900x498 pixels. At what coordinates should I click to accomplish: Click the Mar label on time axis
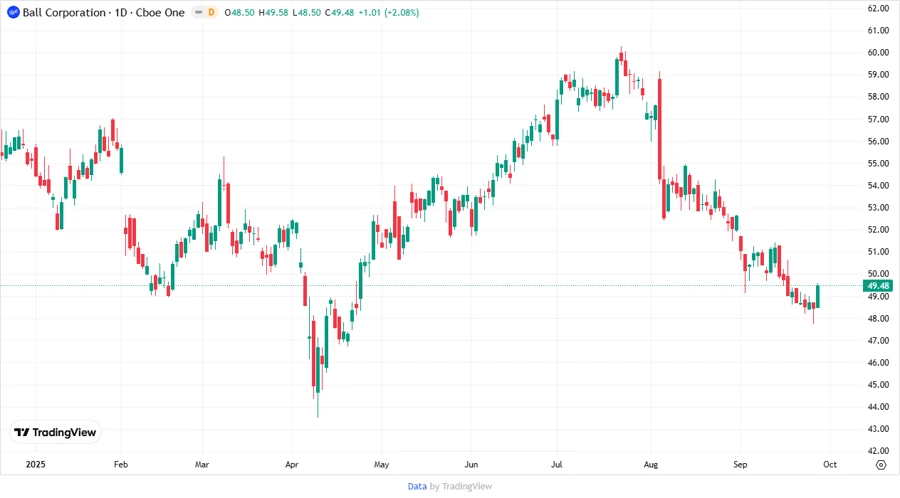pos(202,464)
